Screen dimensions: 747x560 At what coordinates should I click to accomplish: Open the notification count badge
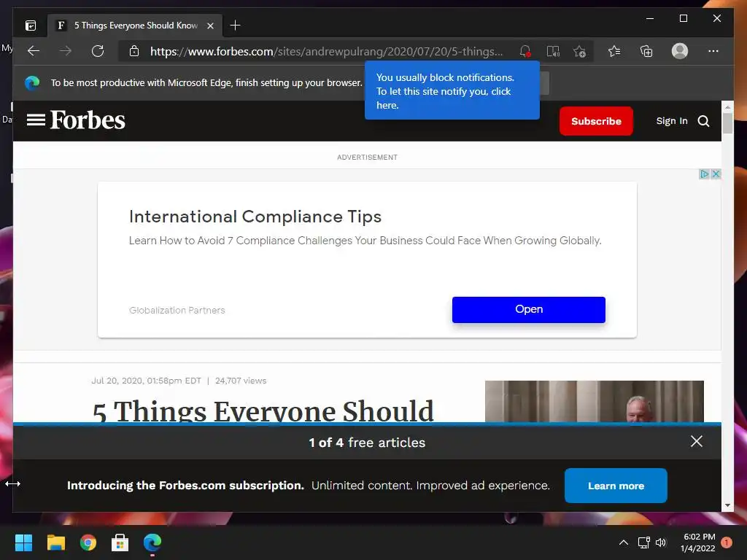click(727, 542)
